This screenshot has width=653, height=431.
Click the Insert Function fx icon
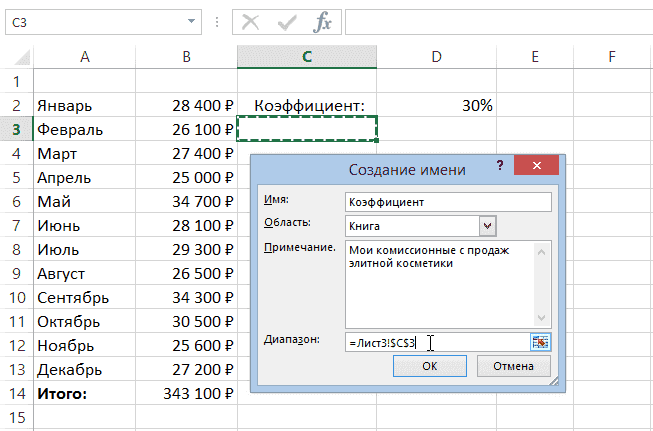[322, 22]
